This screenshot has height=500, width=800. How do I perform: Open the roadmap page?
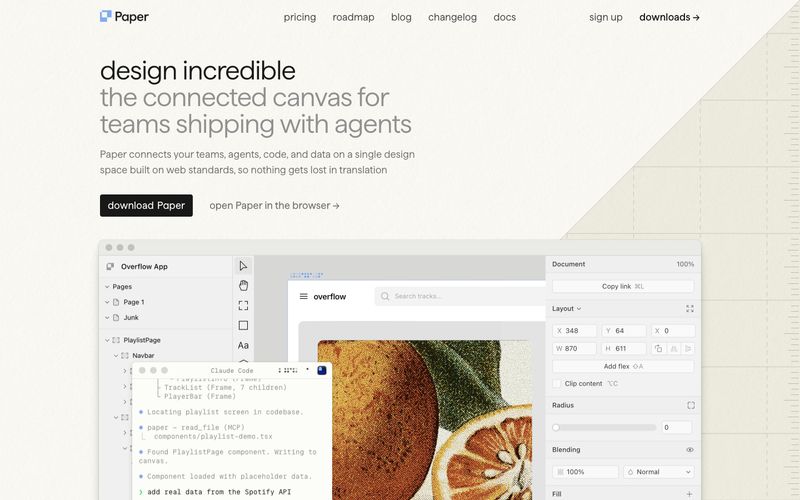coord(353,17)
